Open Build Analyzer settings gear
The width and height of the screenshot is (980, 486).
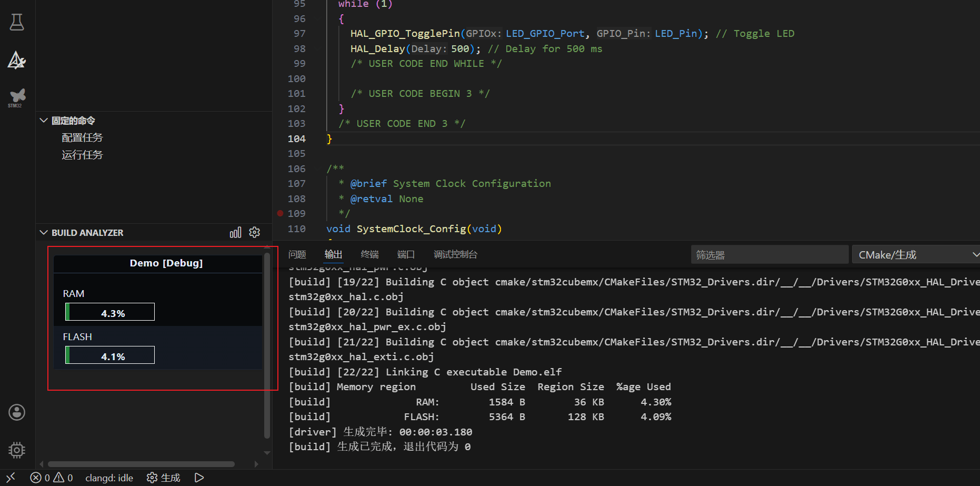(255, 233)
